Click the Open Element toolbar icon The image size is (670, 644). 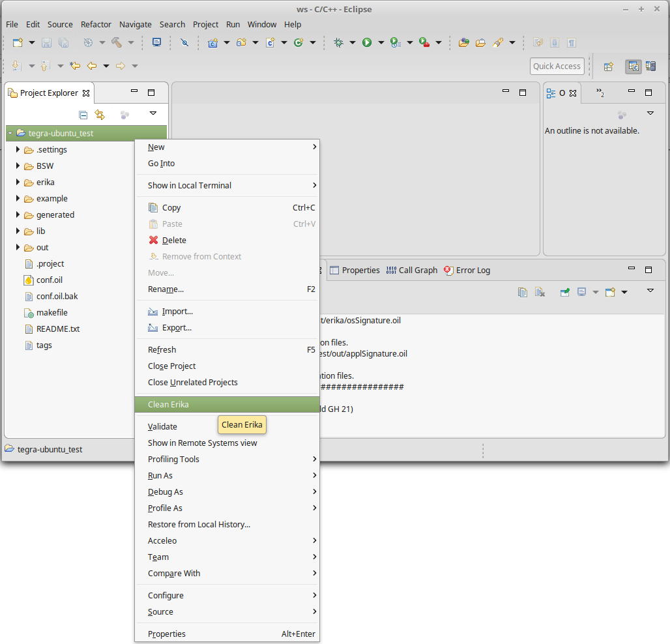pos(463,42)
